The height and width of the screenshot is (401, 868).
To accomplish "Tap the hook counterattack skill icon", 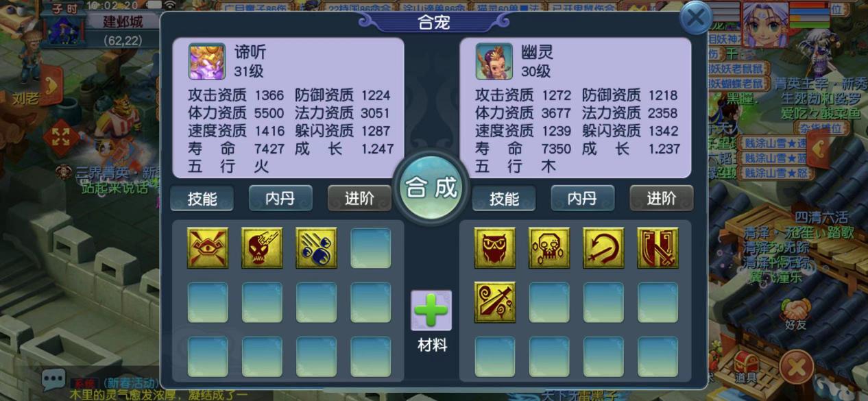I will tap(603, 248).
